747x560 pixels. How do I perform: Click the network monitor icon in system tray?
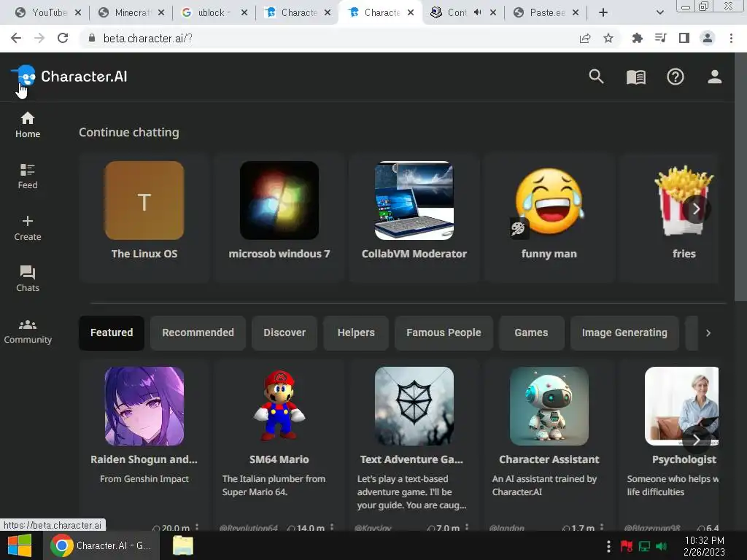click(x=644, y=546)
